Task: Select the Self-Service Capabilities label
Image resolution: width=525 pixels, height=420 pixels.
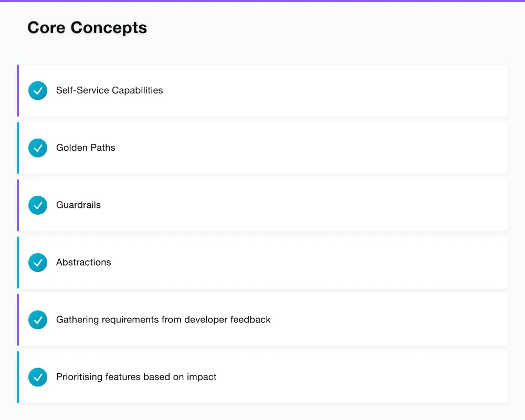Action: point(109,90)
